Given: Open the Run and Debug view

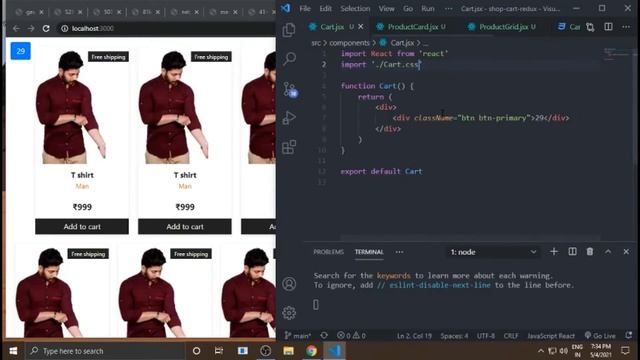Looking at the screenshot, I should (x=289, y=118).
